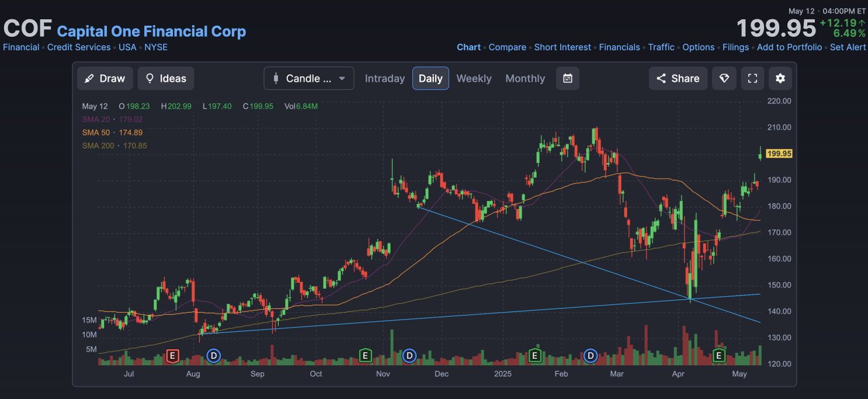
Task: Click the H 202.99 high value
Action: [x=176, y=106]
